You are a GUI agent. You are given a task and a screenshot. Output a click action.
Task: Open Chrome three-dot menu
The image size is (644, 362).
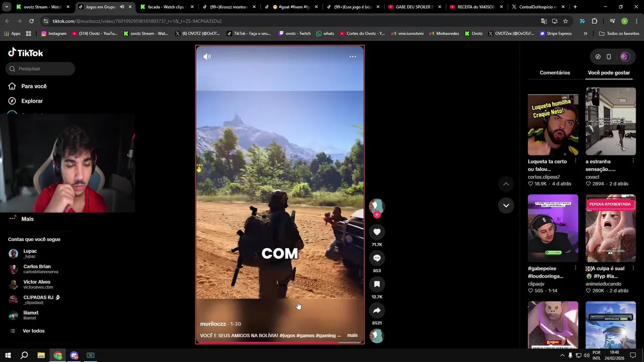[636, 21]
